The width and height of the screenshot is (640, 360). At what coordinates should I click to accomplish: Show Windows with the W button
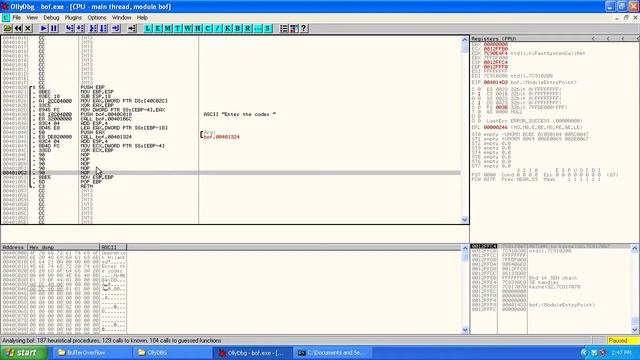tap(188, 28)
